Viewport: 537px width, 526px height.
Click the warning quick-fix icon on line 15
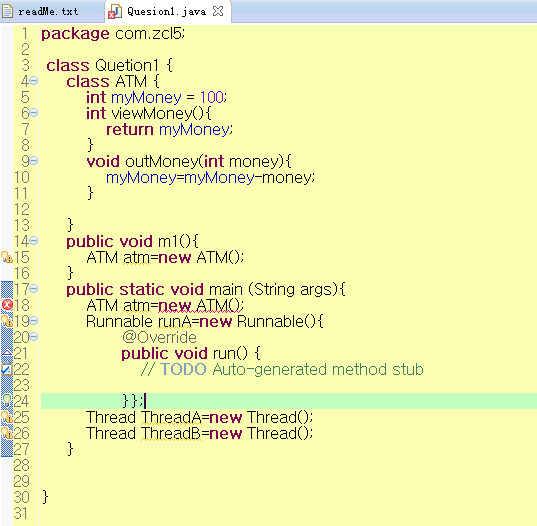click(7, 257)
